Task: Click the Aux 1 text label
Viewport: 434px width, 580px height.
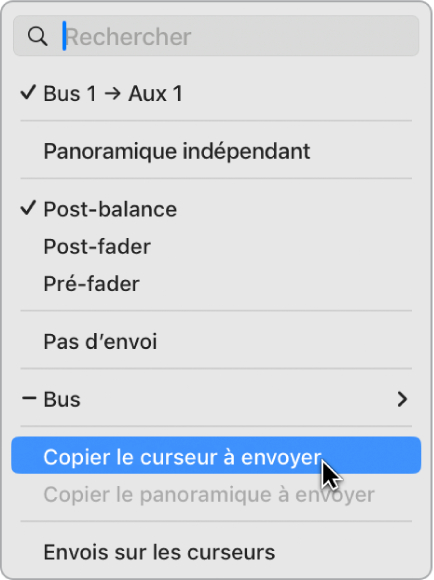Action: [155, 94]
